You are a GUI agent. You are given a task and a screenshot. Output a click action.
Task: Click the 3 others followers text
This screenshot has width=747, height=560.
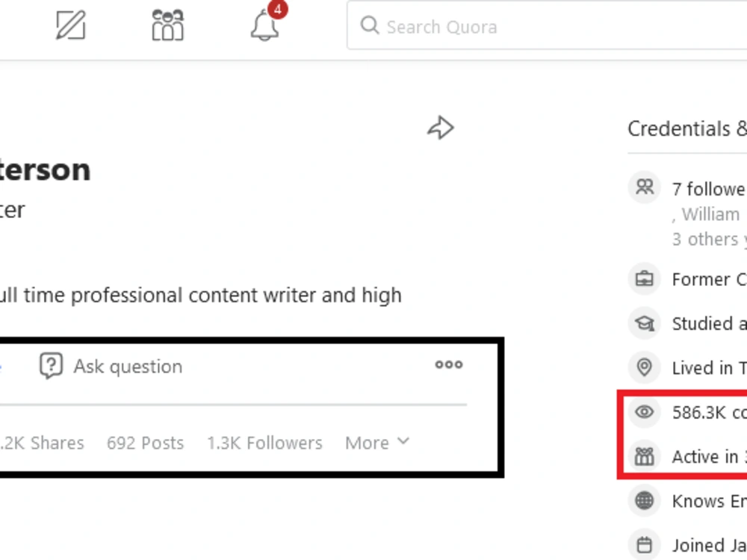coord(710,239)
